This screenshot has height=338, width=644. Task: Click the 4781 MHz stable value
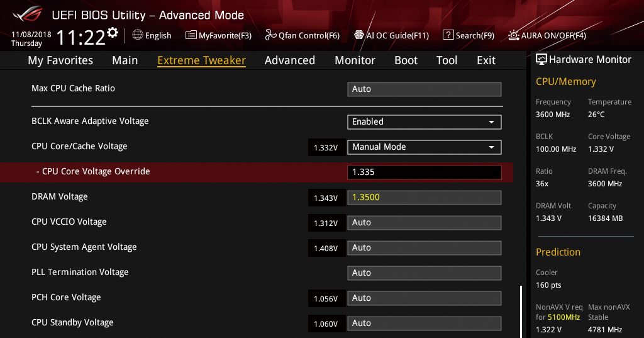click(x=604, y=330)
